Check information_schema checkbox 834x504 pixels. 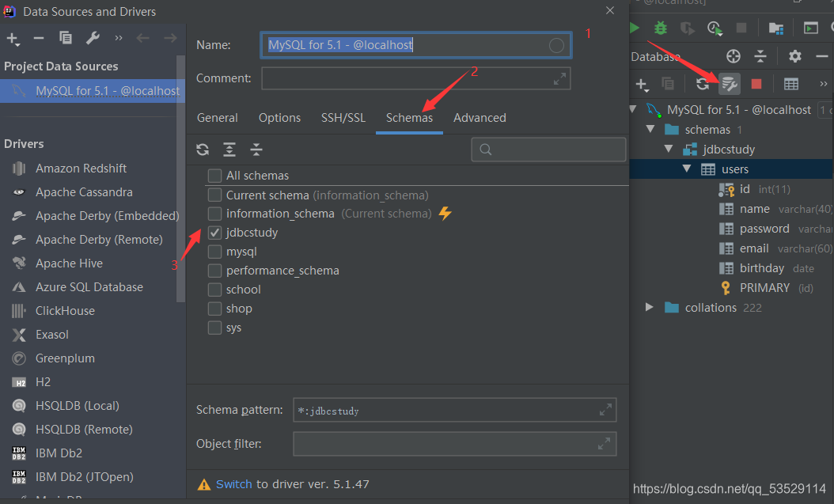(215, 214)
